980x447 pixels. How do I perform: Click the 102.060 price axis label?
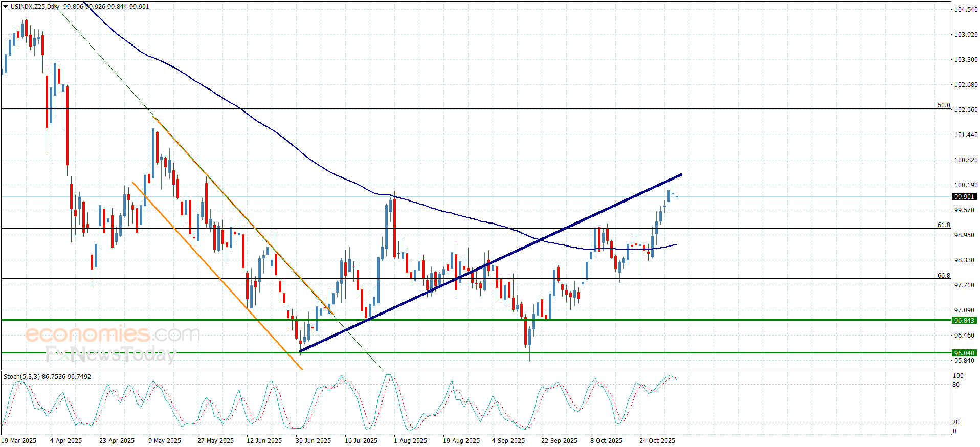pos(966,110)
